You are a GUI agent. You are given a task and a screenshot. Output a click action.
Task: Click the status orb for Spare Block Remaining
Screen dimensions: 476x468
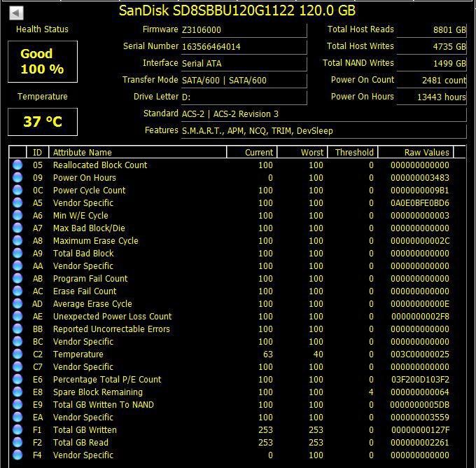pos(17,392)
